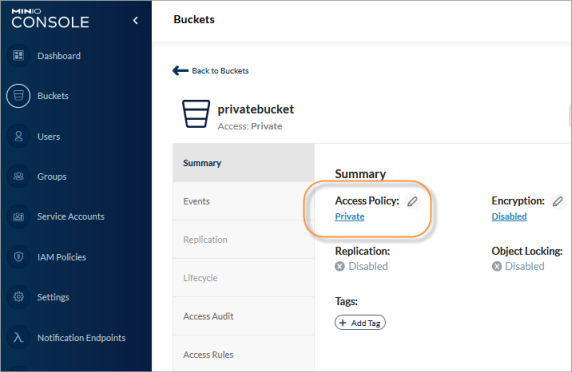Select the Summary tab
This screenshot has height=372, width=572.
coord(244,163)
